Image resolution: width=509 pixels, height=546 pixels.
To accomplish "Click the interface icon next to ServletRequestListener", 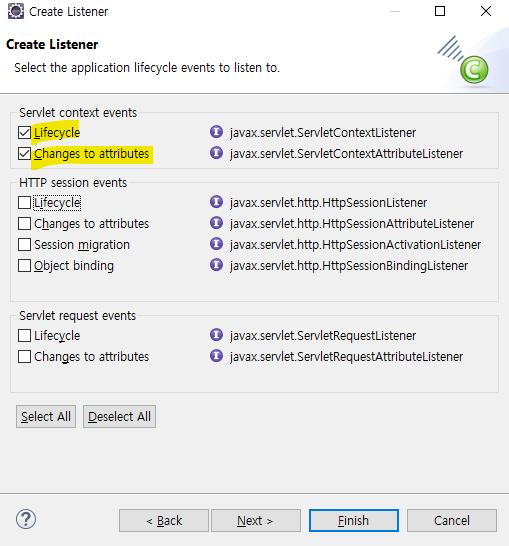I will click(216, 335).
